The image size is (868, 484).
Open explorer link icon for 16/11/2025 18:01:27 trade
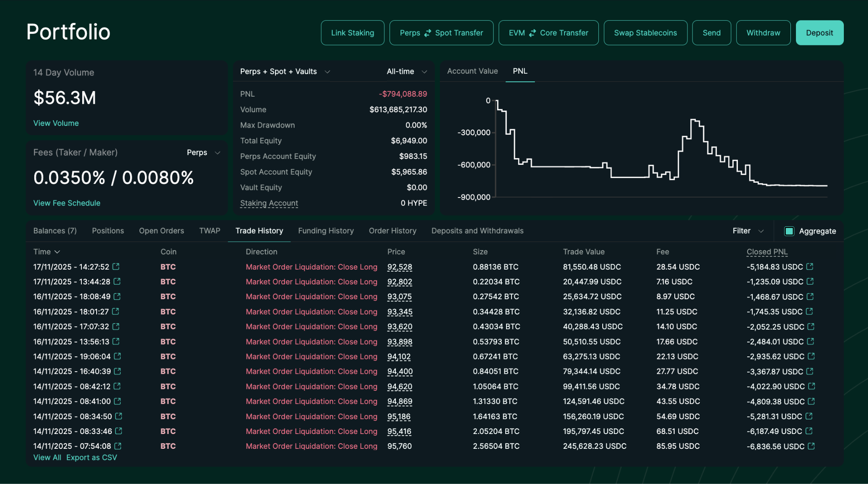pyautogui.click(x=115, y=312)
